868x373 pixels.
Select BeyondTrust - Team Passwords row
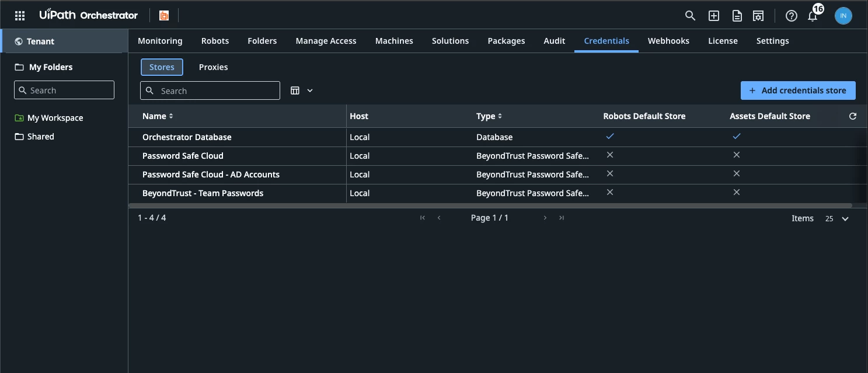pos(203,193)
